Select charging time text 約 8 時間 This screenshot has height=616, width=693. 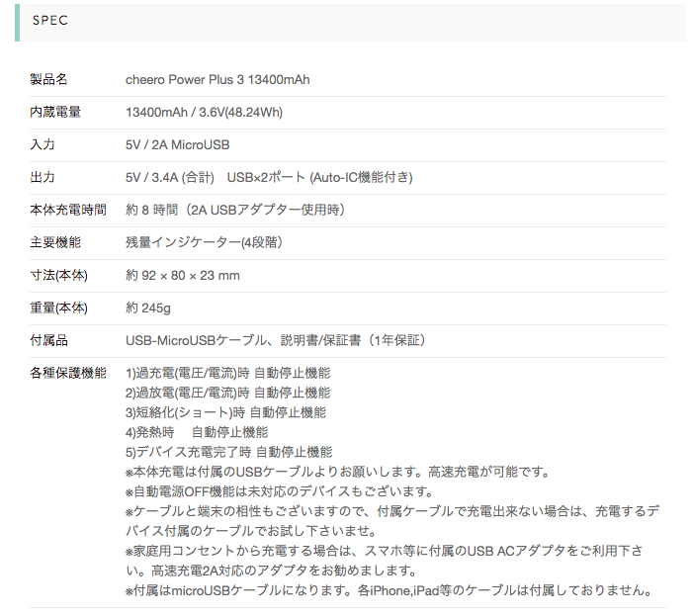[x=151, y=210]
